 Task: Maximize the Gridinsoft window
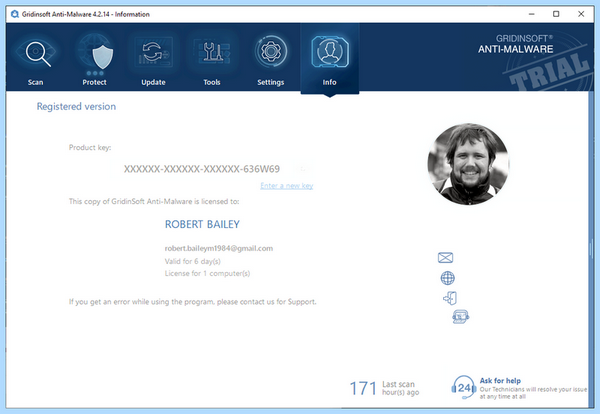556,14
